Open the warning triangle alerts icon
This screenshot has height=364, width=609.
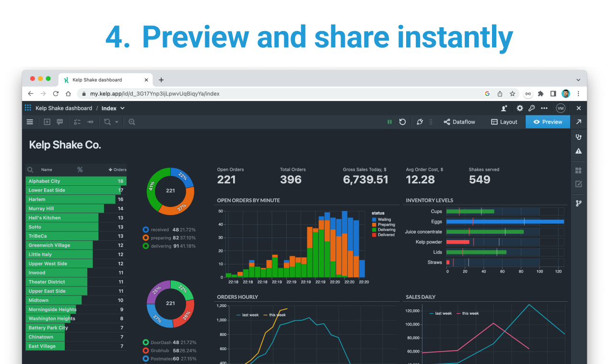(x=579, y=151)
